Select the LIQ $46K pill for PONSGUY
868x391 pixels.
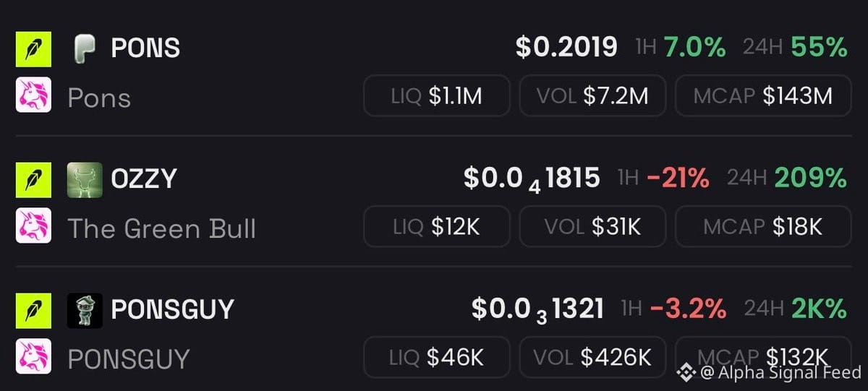click(437, 357)
